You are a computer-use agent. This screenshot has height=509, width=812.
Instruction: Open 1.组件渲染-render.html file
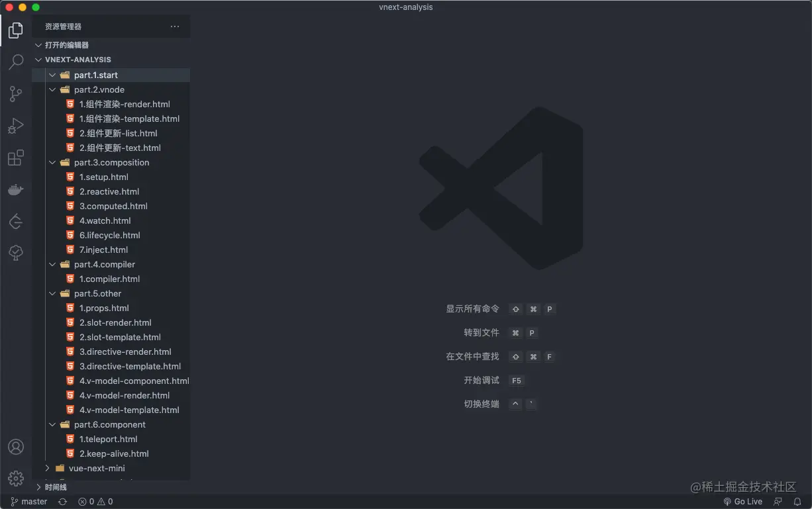coord(111,104)
